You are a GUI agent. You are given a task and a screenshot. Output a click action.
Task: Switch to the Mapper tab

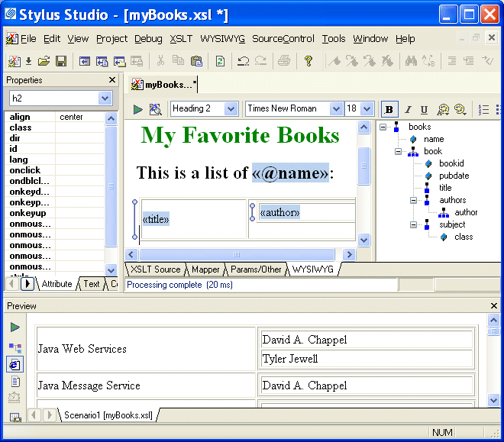pyautogui.click(x=205, y=269)
